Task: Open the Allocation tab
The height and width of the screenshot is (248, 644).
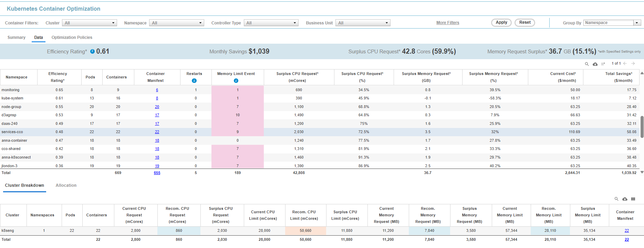Action: [x=66, y=185]
